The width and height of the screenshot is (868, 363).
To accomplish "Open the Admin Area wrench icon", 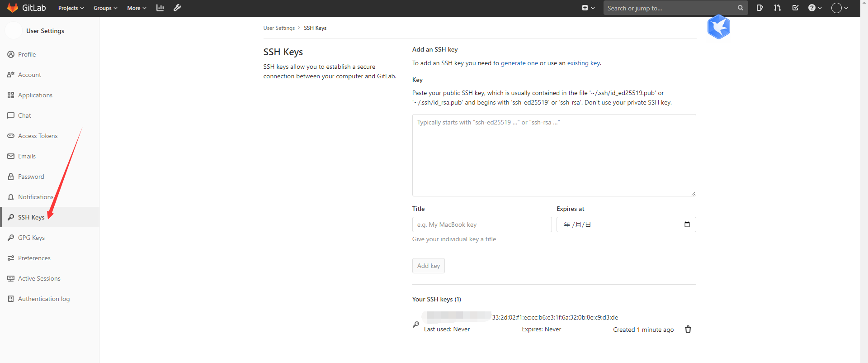I will click(x=177, y=8).
